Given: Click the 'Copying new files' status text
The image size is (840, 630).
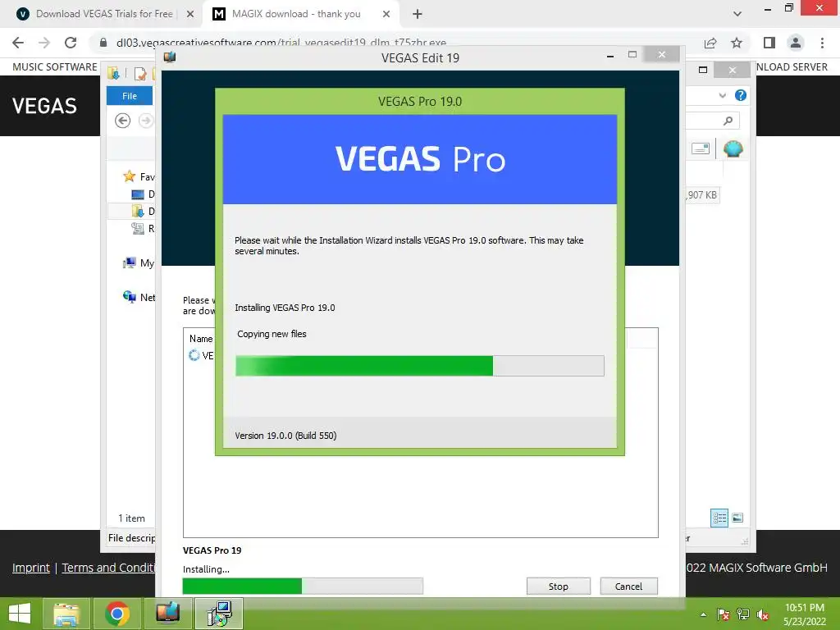Looking at the screenshot, I should (x=272, y=334).
